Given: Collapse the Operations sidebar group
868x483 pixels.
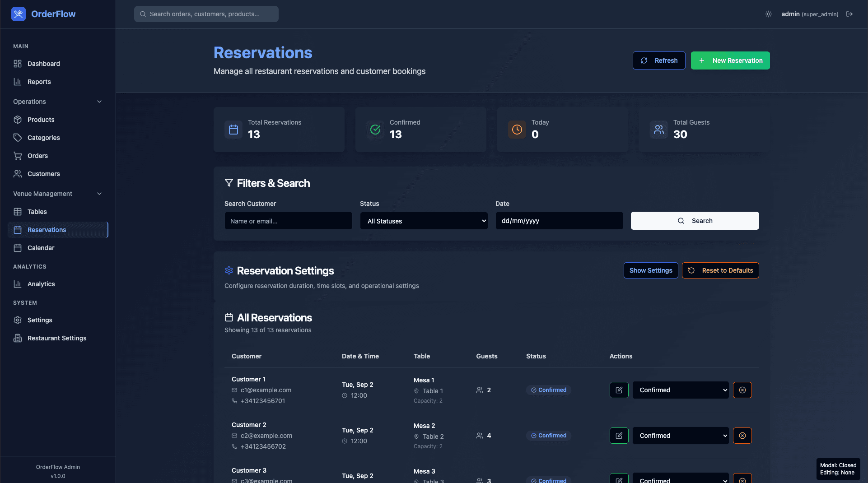Looking at the screenshot, I should 99,102.
